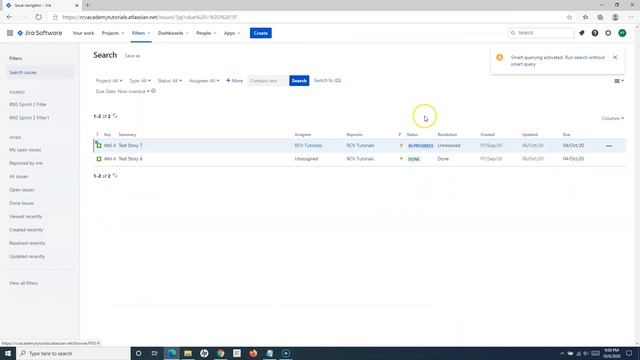This screenshot has height=360, width=640.
Task: Click the help icon beside Due Date filter
Action: coord(153,91)
